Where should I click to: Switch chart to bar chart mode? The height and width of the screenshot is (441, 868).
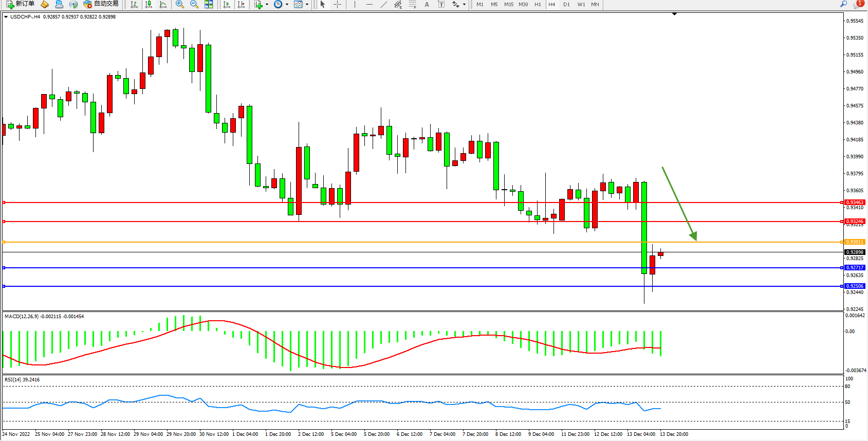pos(134,4)
